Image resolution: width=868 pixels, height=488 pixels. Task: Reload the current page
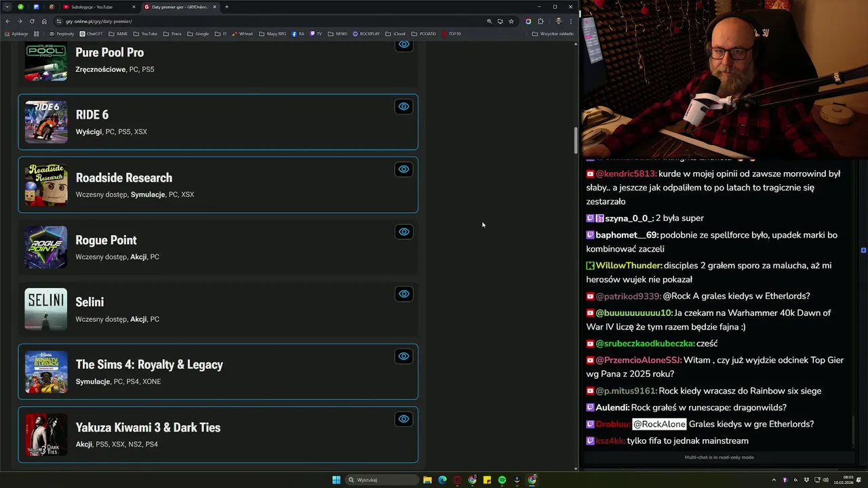click(32, 21)
